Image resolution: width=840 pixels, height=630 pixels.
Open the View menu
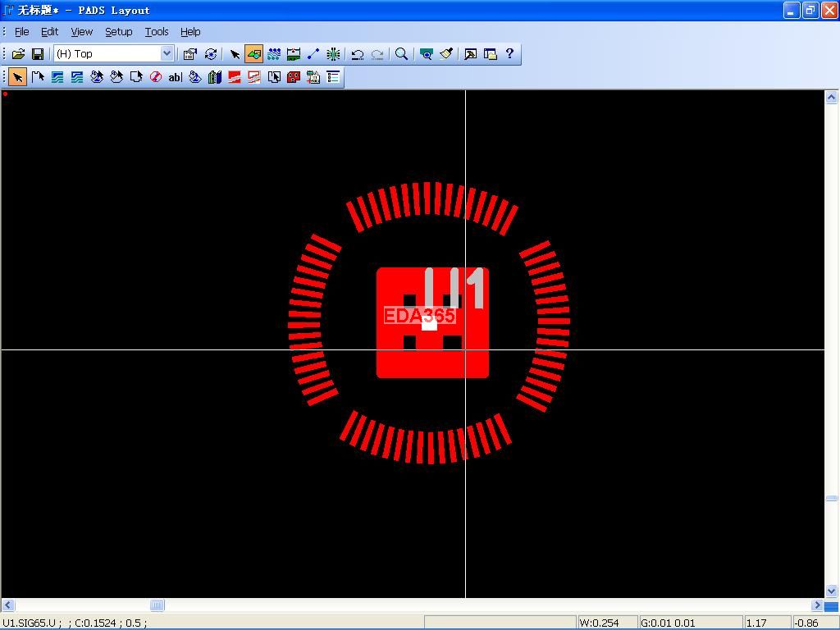[x=81, y=31]
